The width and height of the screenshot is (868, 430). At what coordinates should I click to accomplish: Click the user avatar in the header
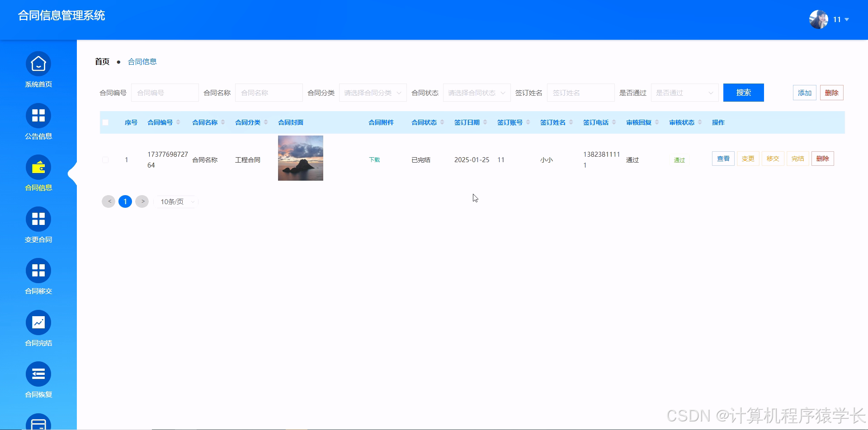[x=818, y=19]
